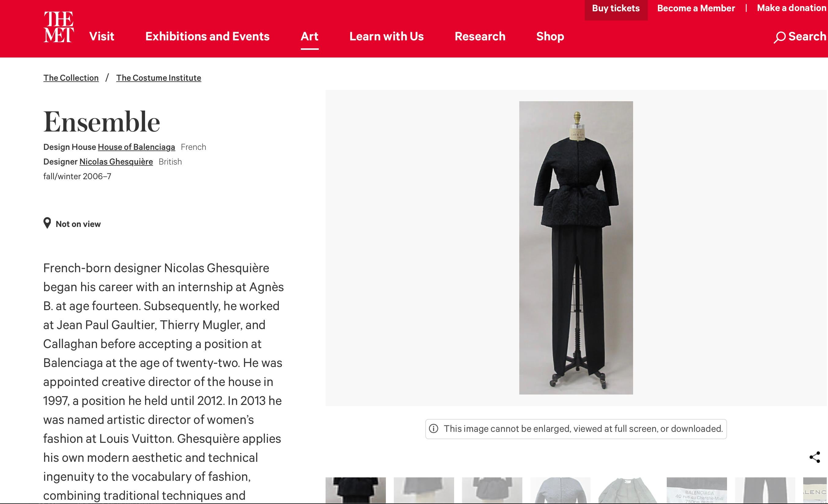Click the Not on view text
828x504 pixels.
pyautogui.click(x=78, y=224)
